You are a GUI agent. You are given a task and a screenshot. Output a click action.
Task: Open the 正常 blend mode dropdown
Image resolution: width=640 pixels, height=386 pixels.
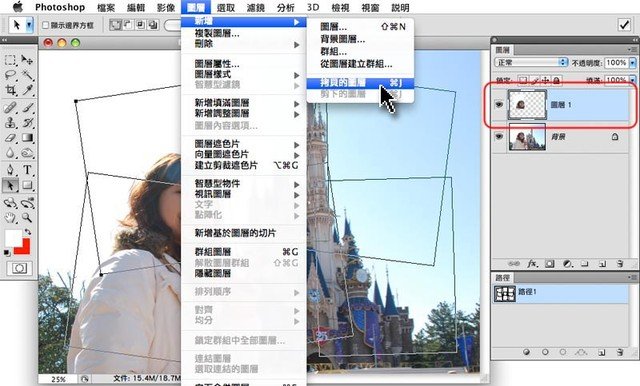pyautogui.click(x=531, y=62)
